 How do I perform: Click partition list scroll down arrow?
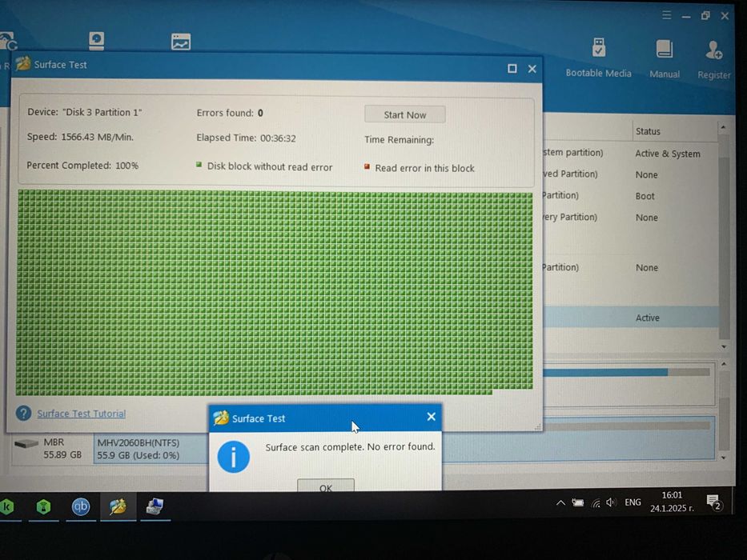724,347
